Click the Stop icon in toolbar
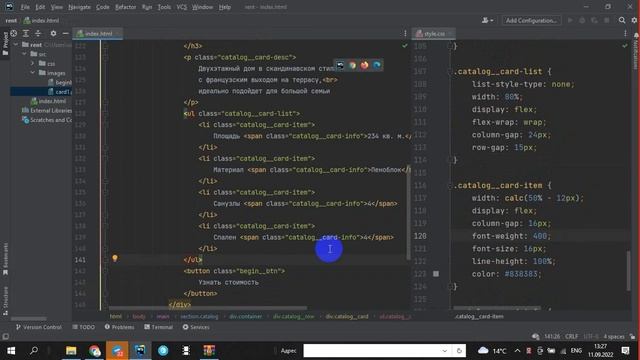The width and height of the screenshot is (640, 360). [x=607, y=20]
